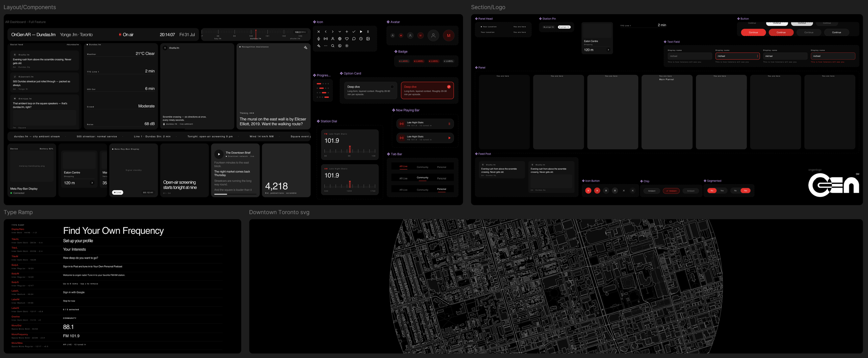Open Eaton Centre card chevron in AR Dashboard
Screen dimensions: 868x358
click(92, 183)
